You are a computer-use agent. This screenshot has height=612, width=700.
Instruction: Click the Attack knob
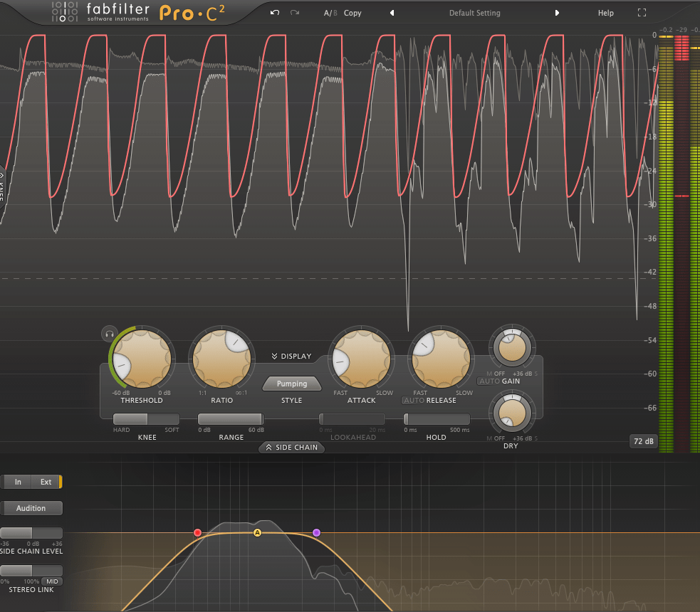[x=361, y=359]
